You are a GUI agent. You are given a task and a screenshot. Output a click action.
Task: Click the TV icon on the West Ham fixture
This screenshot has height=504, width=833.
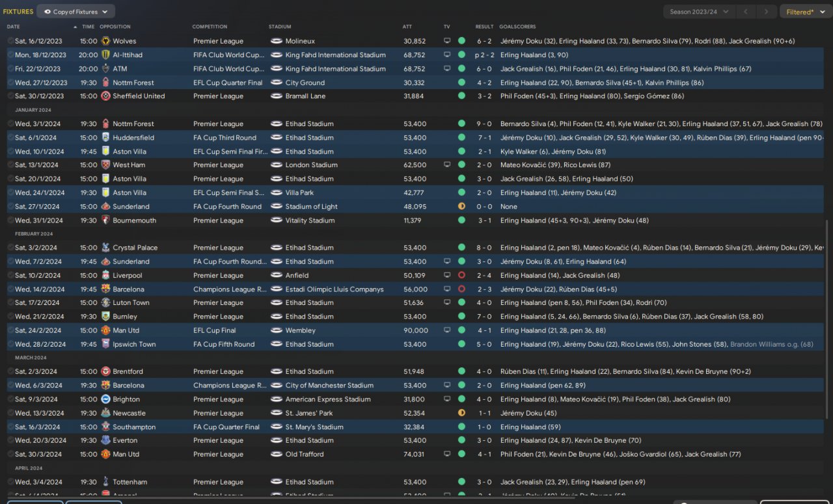pyautogui.click(x=447, y=165)
